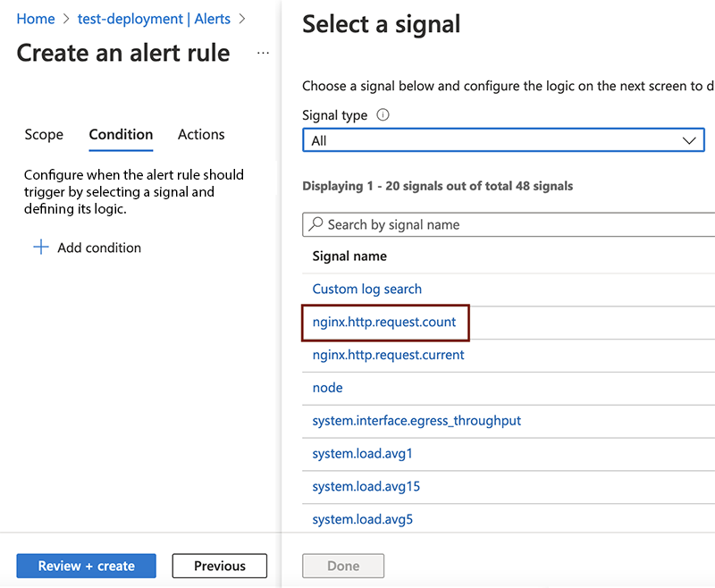Click the Review + create button
Viewport: 715px width, 588px height.
click(86, 566)
